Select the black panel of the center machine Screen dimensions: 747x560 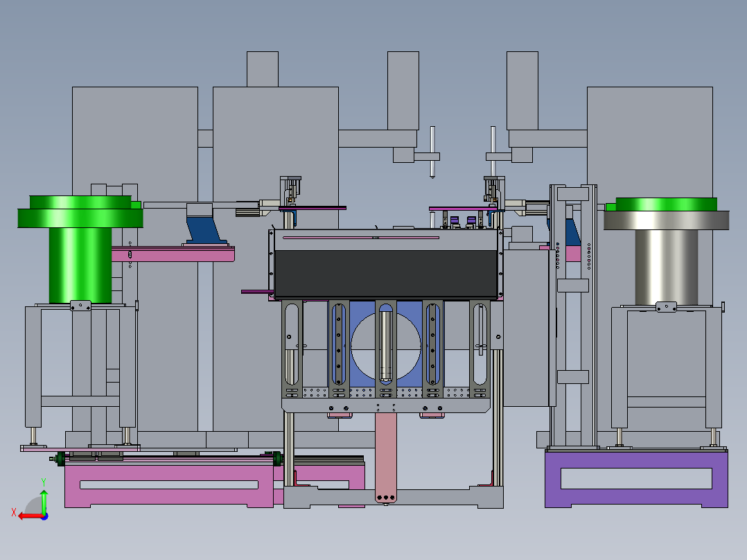pyautogui.click(x=386, y=274)
